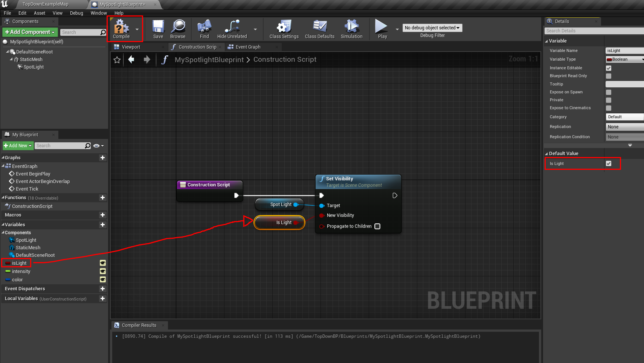The height and width of the screenshot is (363, 644).
Task: Add a new macro with the plus icon
Action: [102, 215]
